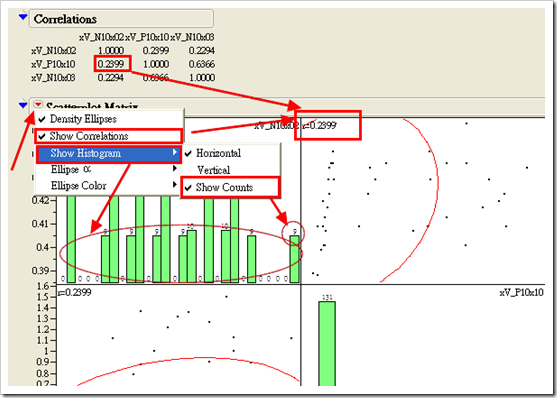Collapse the Scatterplot Matrix blue disclosure triangle
The image size is (557, 398).
[23, 105]
